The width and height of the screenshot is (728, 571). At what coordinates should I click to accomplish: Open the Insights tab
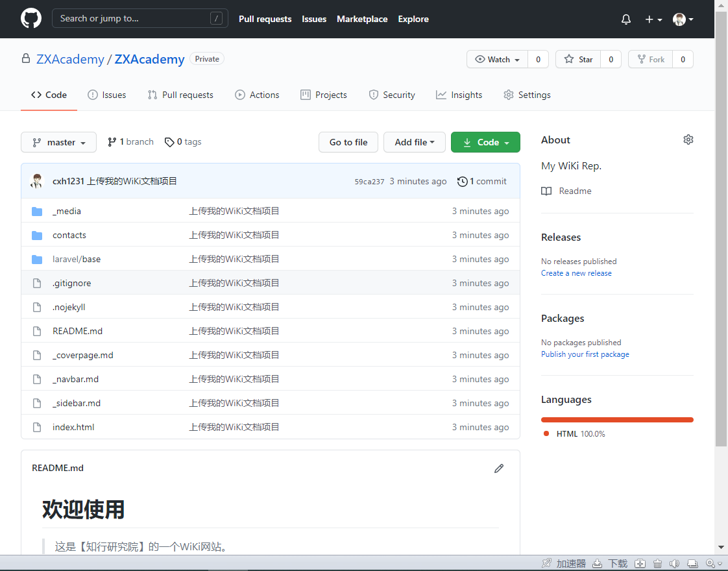459,95
